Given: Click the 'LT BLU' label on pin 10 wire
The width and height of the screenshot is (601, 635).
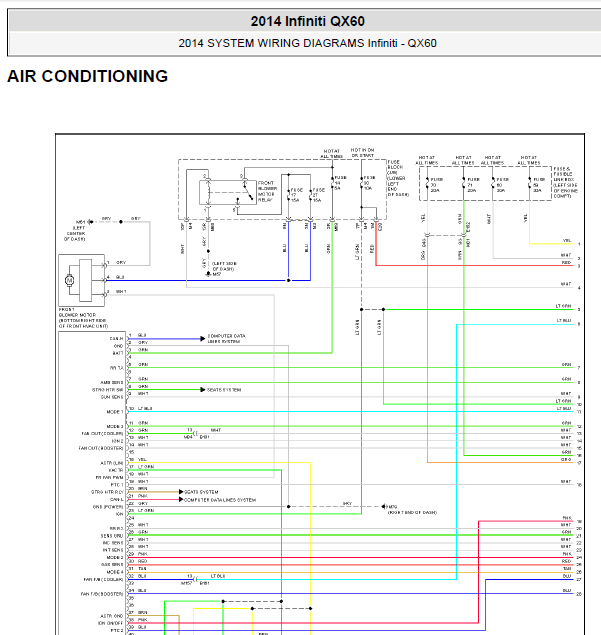Looking at the screenshot, I should (145, 408).
